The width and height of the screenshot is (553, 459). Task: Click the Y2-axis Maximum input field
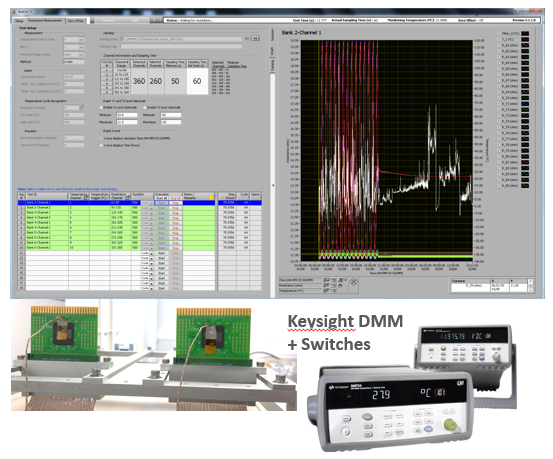tap(171, 122)
